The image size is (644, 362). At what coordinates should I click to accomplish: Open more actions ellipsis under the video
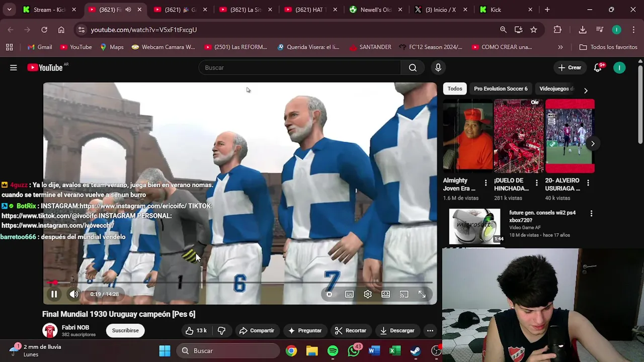(x=430, y=330)
